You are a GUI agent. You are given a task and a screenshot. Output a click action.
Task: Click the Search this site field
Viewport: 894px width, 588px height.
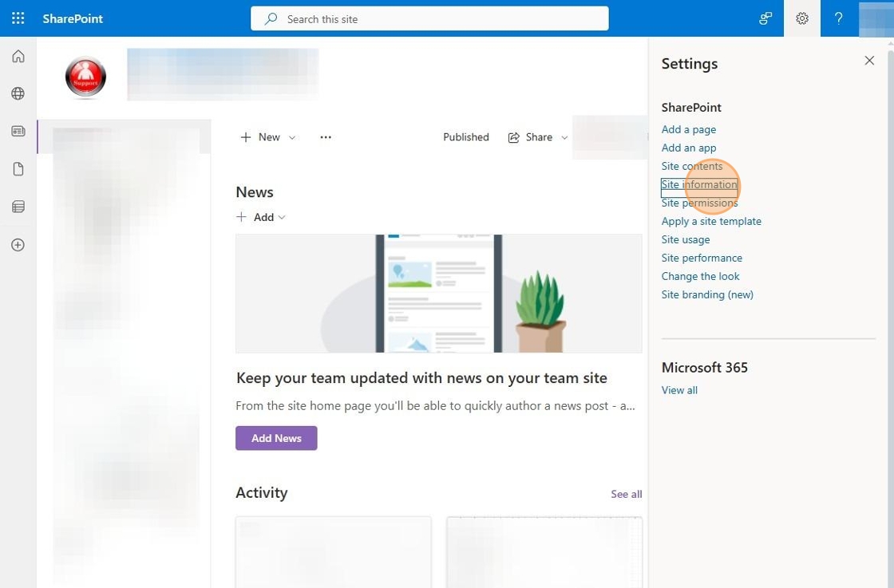tap(429, 19)
